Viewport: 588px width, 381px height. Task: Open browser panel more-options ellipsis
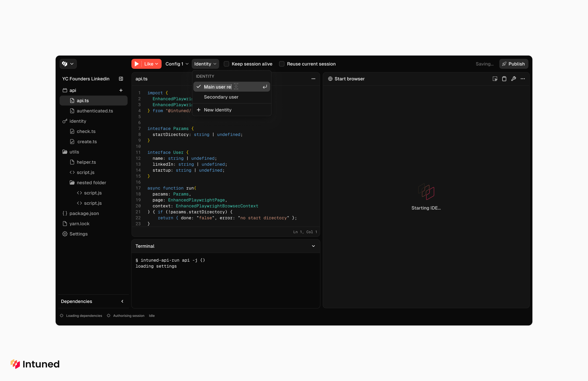pos(523,79)
